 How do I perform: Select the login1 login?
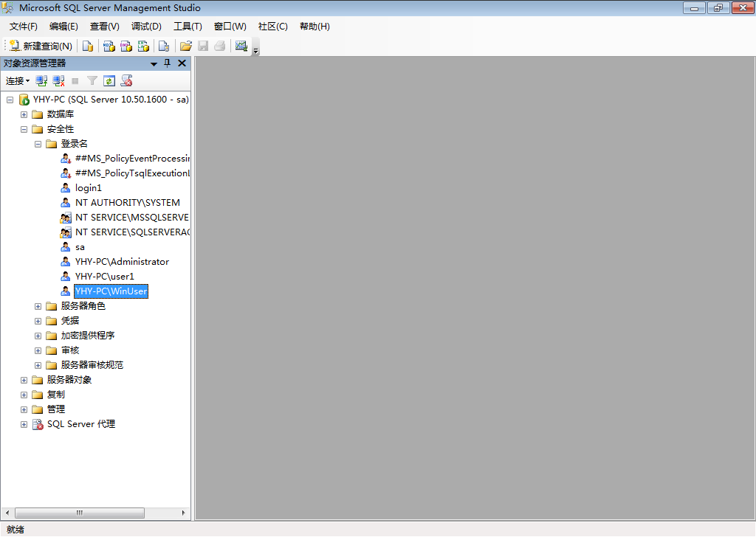[89, 188]
